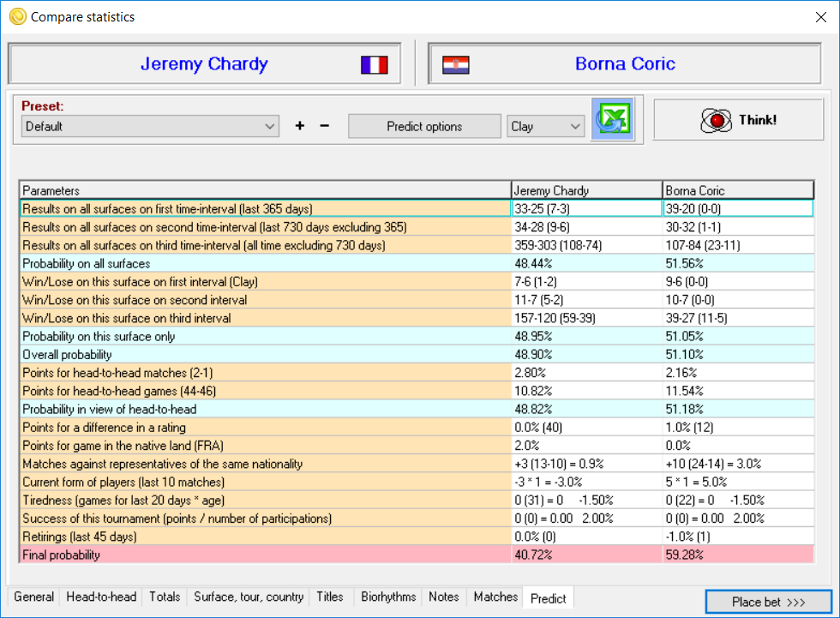Remove preset with the minus icon
This screenshot has height=618, width=840.
click(x=325, y=126)
